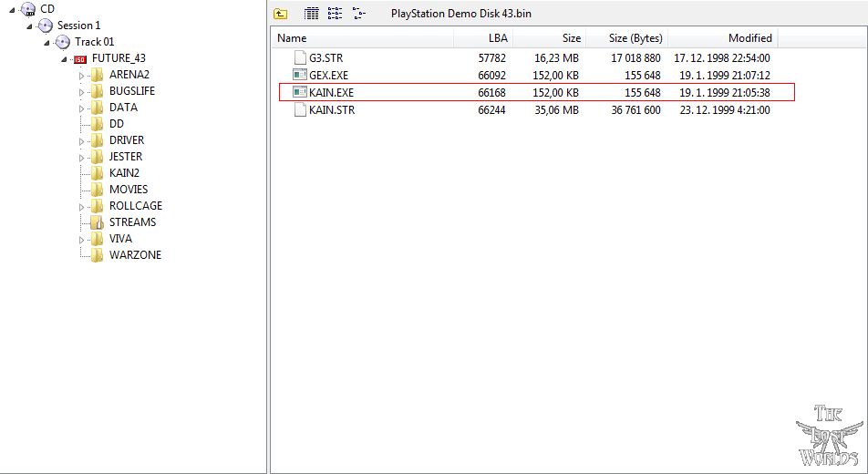Click the KAIN.EXE executable icon

(x=300, y=92)
